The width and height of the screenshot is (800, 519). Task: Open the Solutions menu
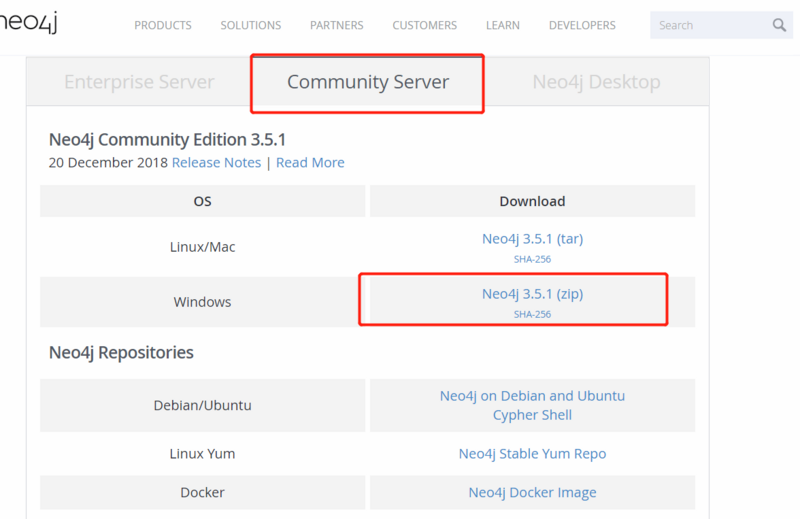pos(250,25)
